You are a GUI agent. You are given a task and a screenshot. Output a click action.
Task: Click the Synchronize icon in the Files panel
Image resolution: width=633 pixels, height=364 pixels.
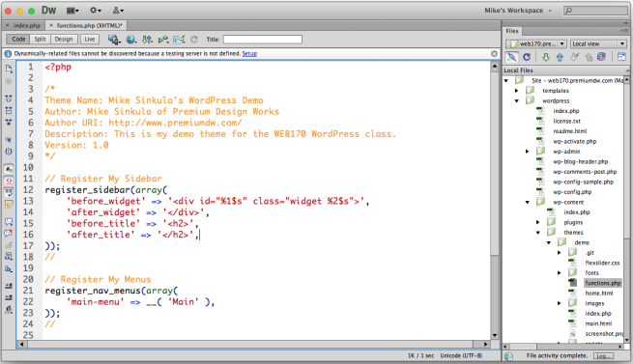pyautogui.click(x=601, y=57)
